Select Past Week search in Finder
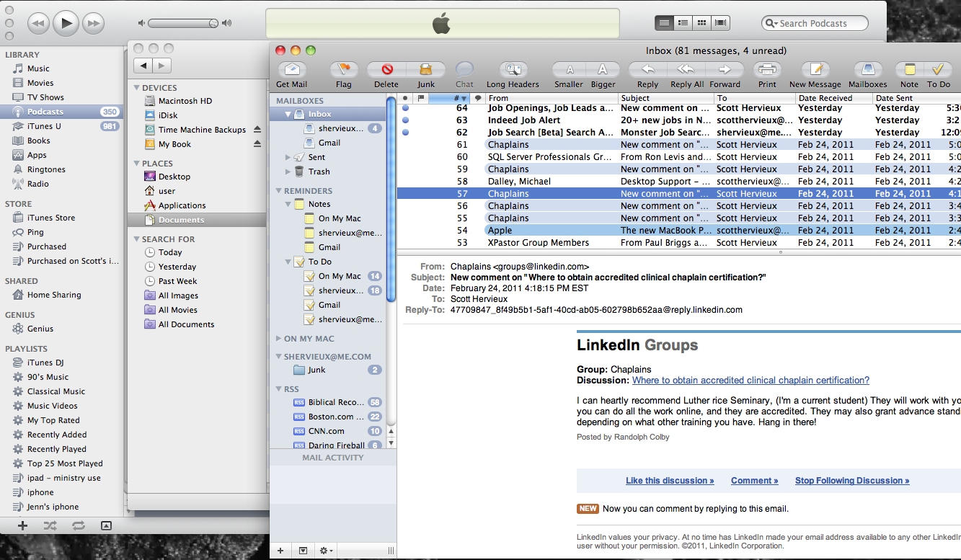The width and height of the screenshot is (961, 560). 177,281
